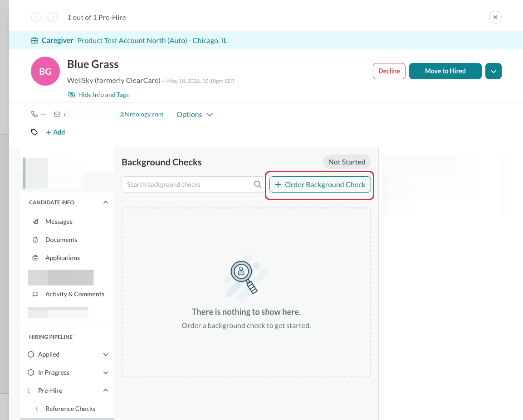Click the search magnifier icon
523x420 pixels.
coord(257,184)
